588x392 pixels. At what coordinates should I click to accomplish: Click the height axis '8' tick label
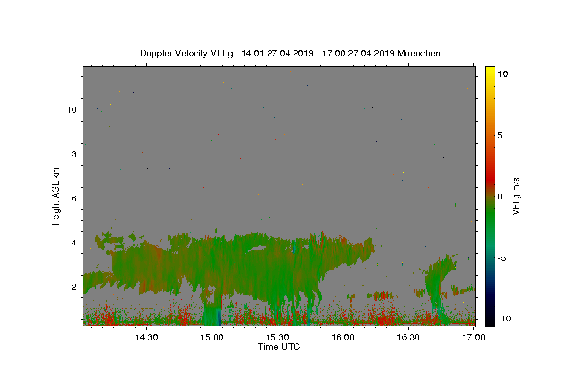(74, 154)
